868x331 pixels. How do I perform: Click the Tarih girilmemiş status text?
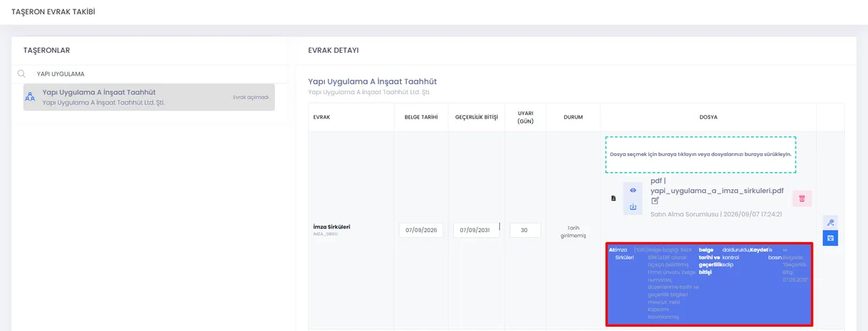pos(574,231)
